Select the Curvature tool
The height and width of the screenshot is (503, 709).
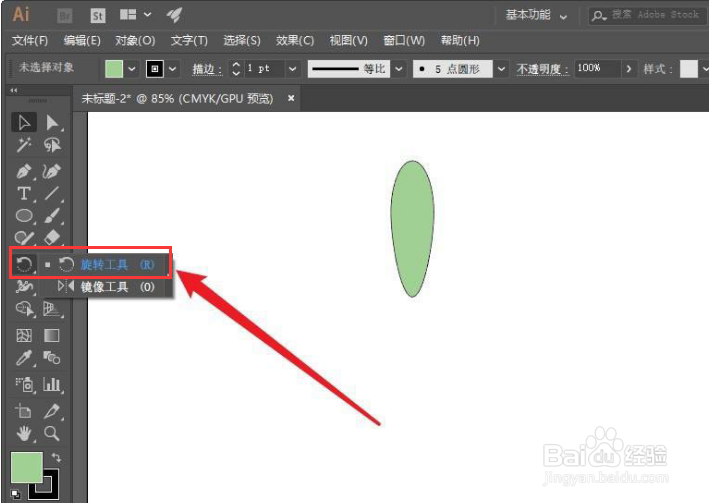tap(52, 171)
